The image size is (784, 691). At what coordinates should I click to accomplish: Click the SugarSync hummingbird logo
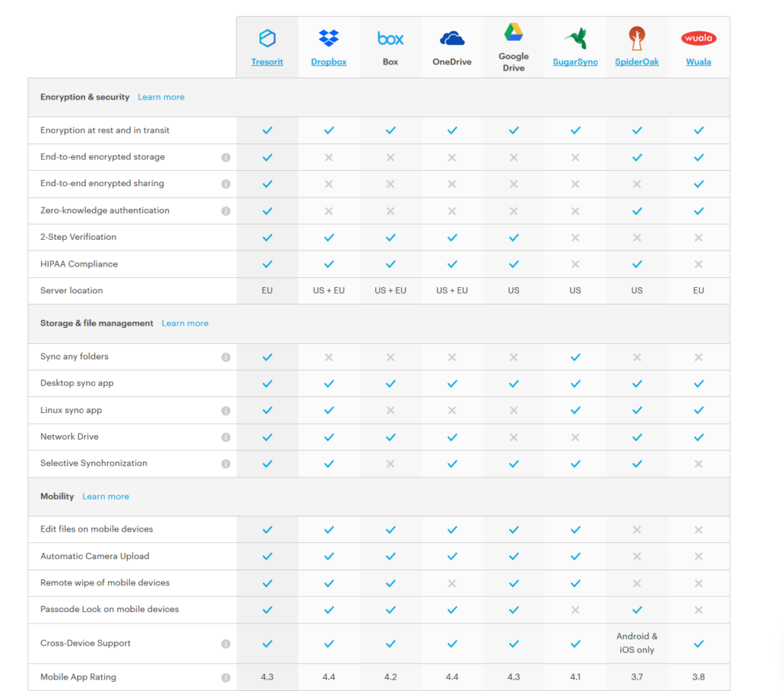click(575, 38)
